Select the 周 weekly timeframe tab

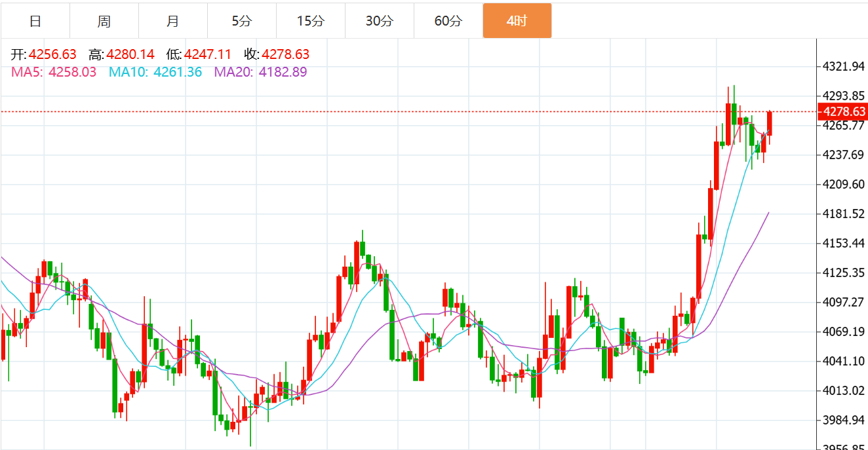[104, 21]
